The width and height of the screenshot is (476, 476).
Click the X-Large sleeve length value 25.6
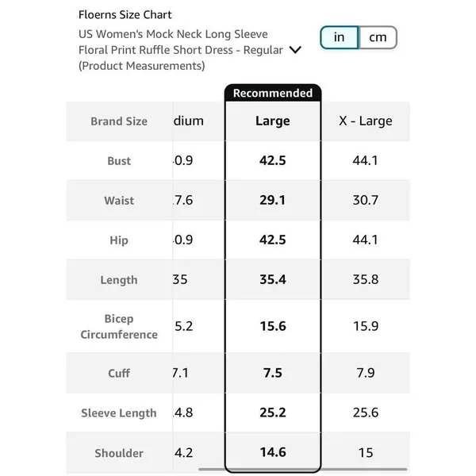[366, 413]
